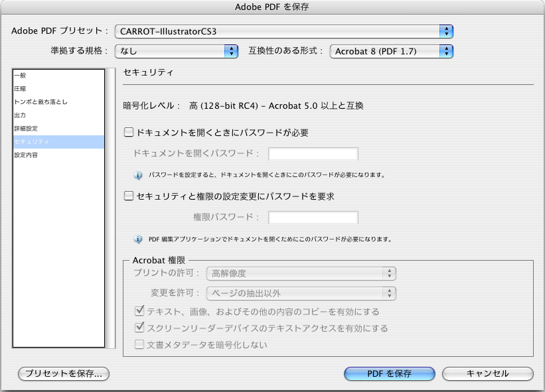The width and height of the screenshot is (545, 392).
Task: Click the 権限パスワード input field
Action: [313, 218]
